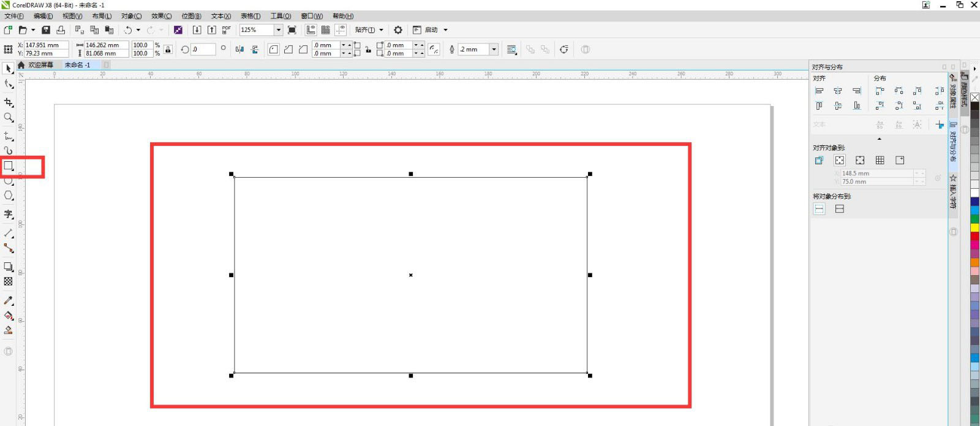Image resolution: width=980 pixels, height=426 pixels.
Task: Select the Crop tool
Action: tap(9, 102)
